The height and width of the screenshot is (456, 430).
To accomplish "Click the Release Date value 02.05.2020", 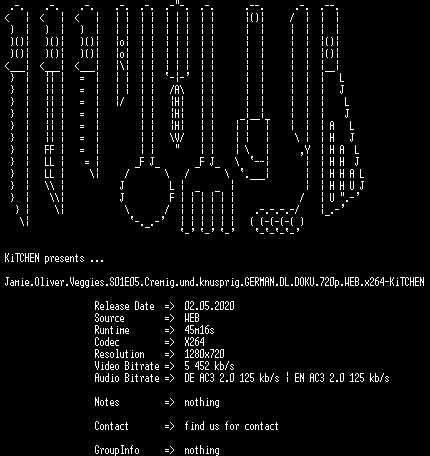I will 209,306.
